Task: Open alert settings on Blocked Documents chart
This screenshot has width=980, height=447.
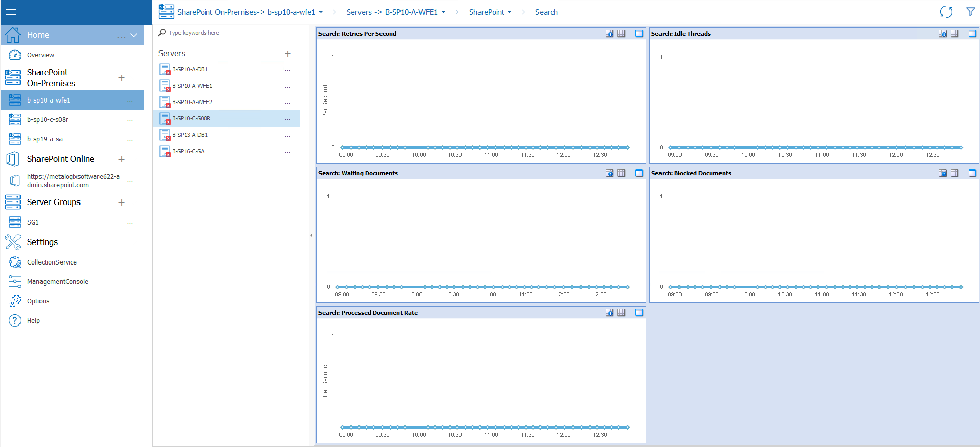Action: click(x=943, y=173)
